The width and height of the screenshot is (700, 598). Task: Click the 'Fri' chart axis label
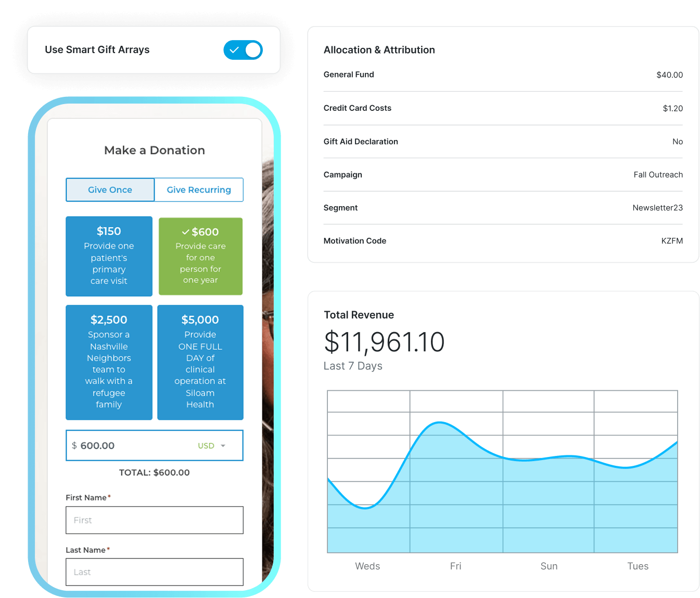(x=455, y=566)
